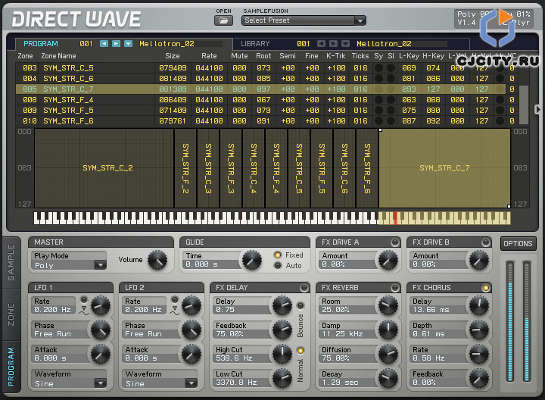Select zone row SYM_STR_F_5

point(266,111)
